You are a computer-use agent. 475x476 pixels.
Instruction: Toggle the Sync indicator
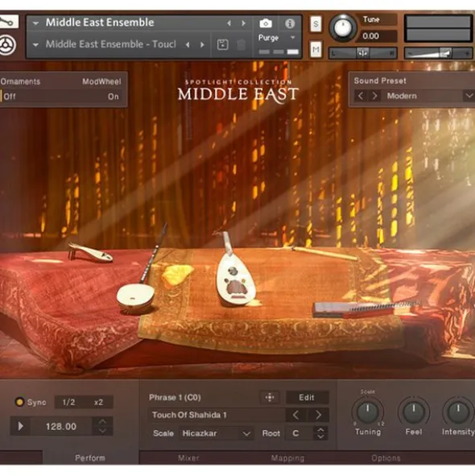coord(20,402)
